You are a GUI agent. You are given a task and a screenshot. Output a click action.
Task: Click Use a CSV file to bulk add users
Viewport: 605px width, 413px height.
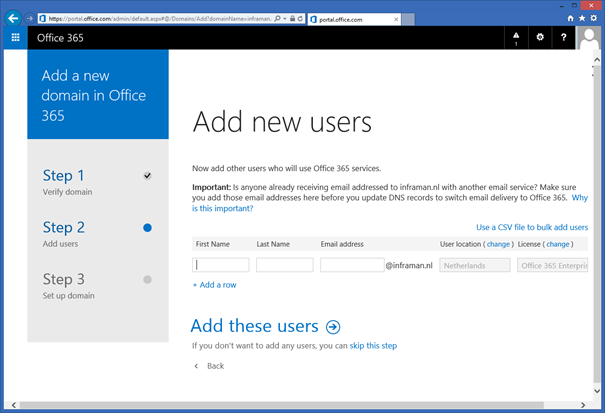pos(531,227)
